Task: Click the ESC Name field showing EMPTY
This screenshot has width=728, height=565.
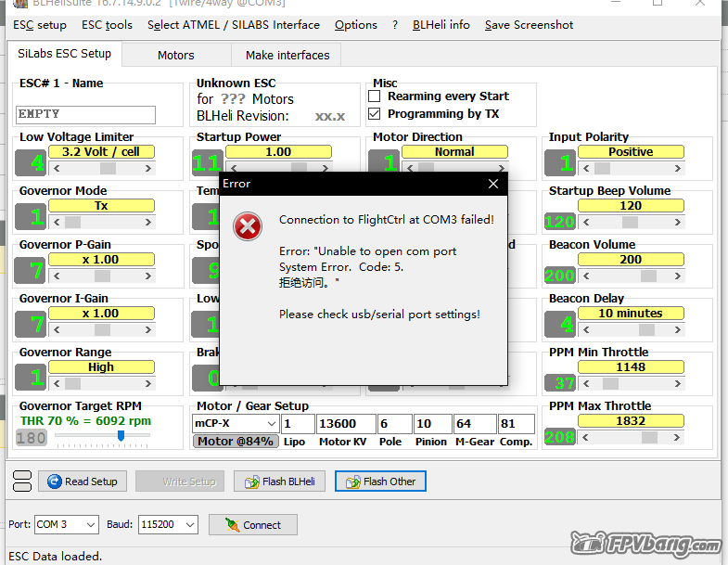Action: coord(86,115)
